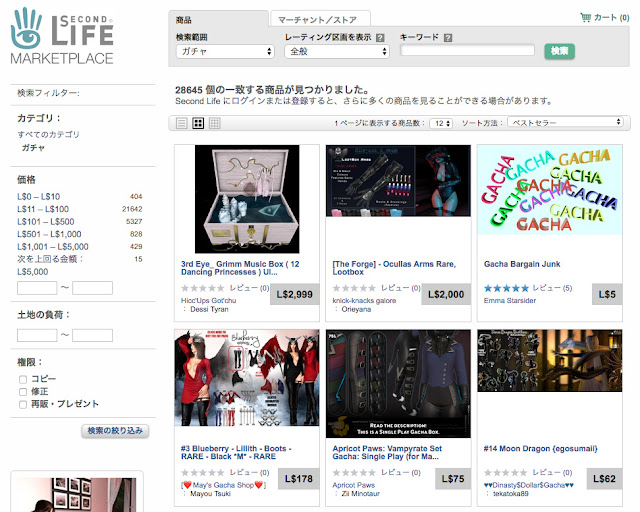Click the L$178 price tag
The width and height of the screenshot is (640, 512).
coord(299,479)
